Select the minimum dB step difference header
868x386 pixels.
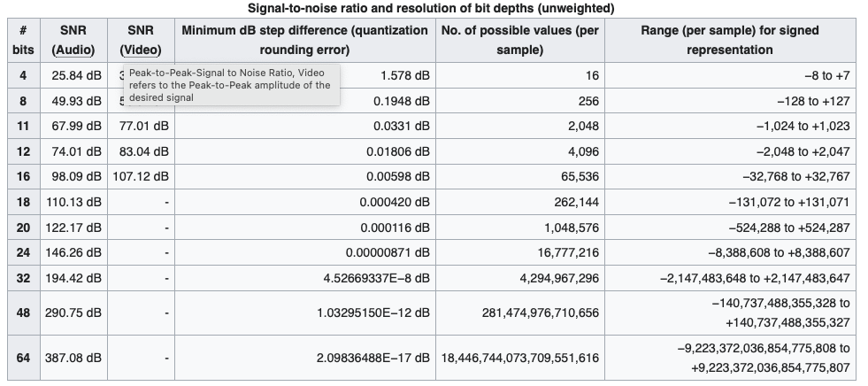[304, 41]
